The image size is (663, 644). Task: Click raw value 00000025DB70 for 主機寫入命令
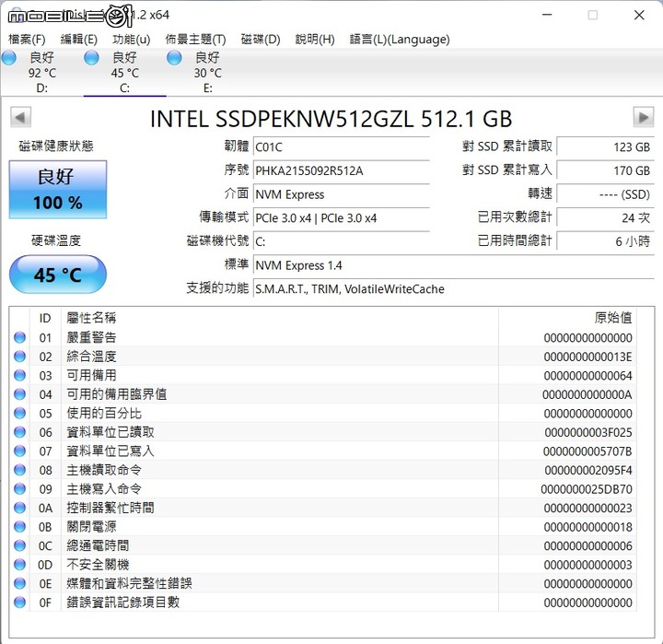coord(587,489)
